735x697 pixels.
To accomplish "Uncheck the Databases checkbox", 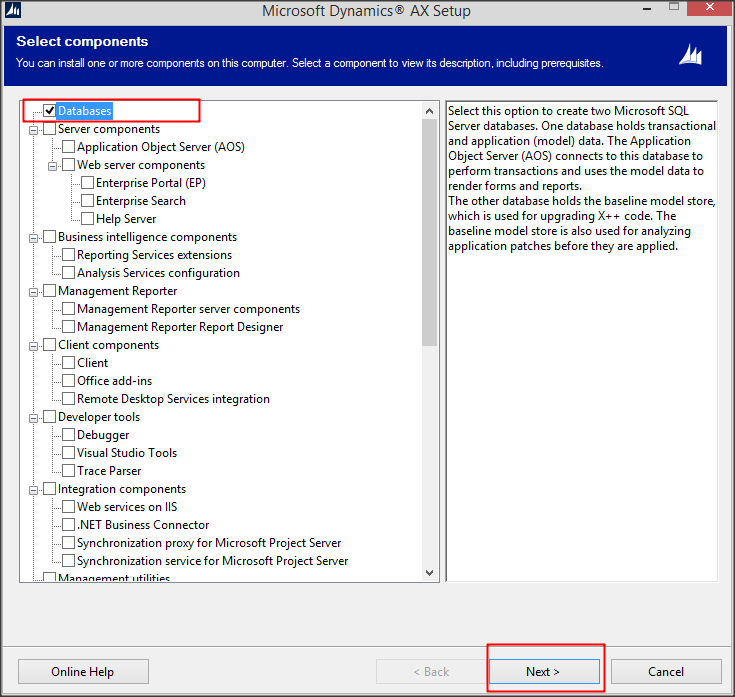I will (49, 111).
